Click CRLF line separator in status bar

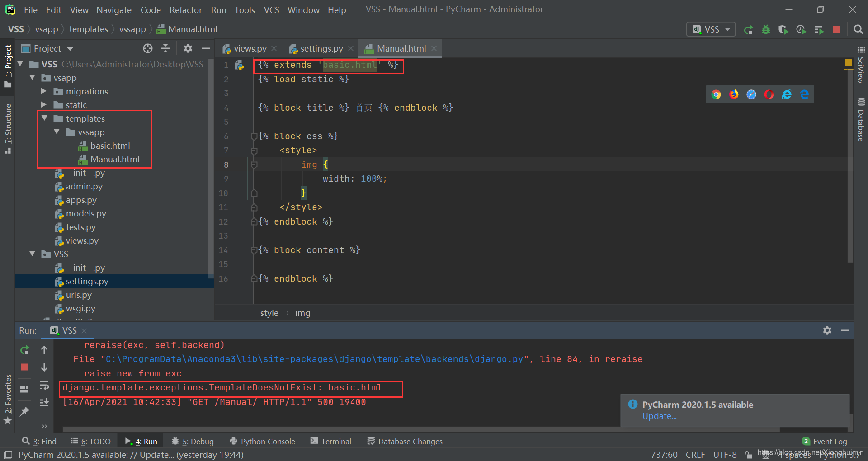pyautogui.click(x=695, y=455)
